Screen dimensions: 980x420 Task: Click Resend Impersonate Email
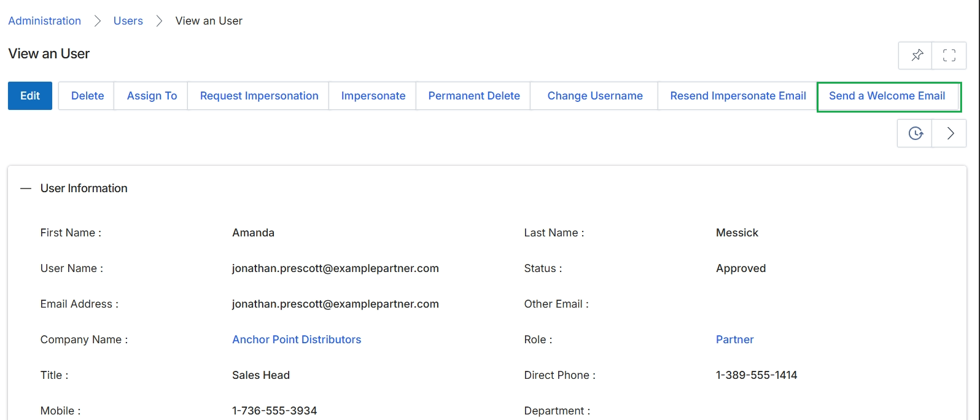(x=738, y=96)
